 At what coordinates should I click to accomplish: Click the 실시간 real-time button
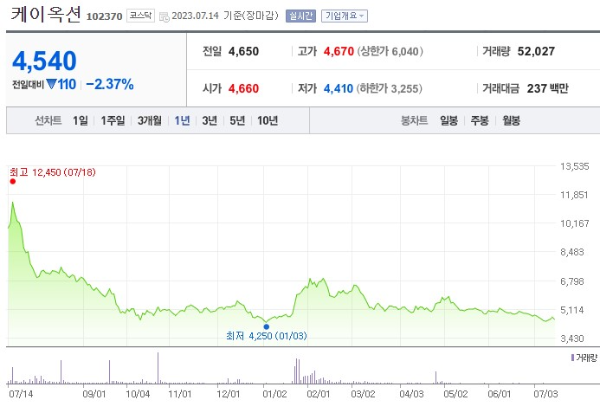click(300, 16)
